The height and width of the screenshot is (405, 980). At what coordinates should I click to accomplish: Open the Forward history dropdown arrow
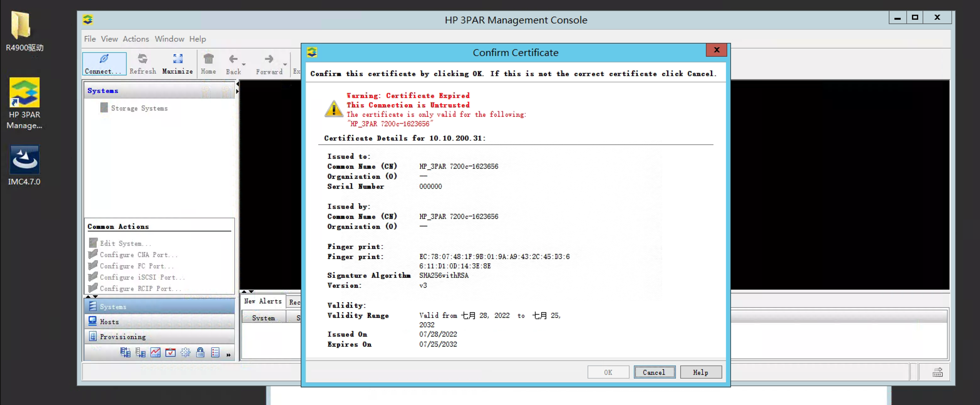pyautogui.click(x=285, y=64)
